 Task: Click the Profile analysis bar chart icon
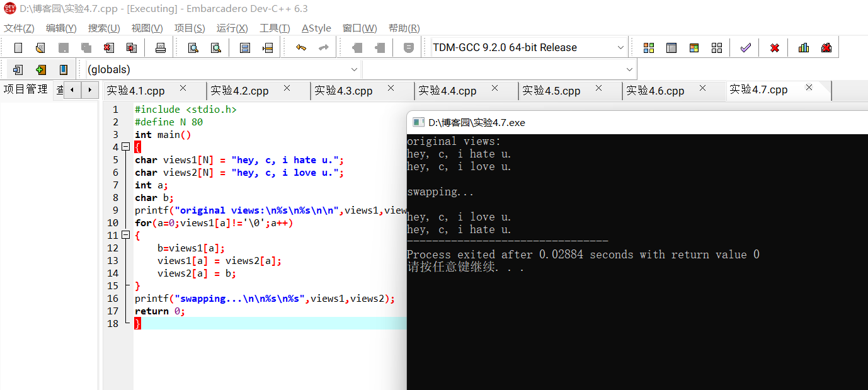coord(804,48)
